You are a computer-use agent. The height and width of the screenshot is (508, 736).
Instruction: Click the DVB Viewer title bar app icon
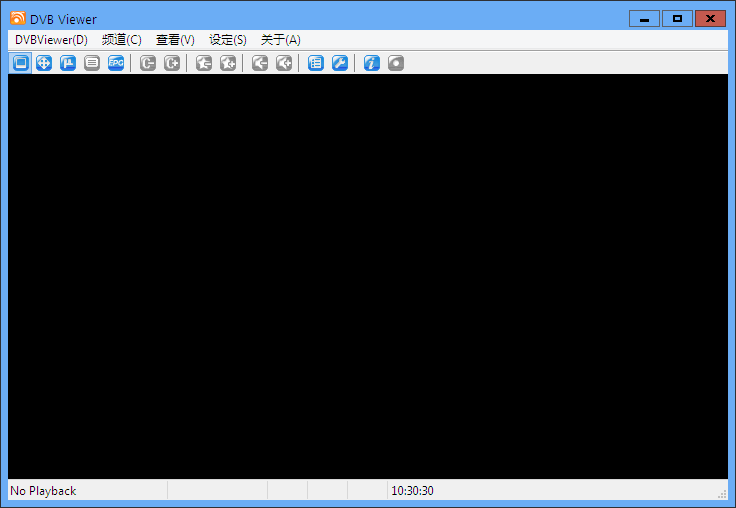click(18, 18)
